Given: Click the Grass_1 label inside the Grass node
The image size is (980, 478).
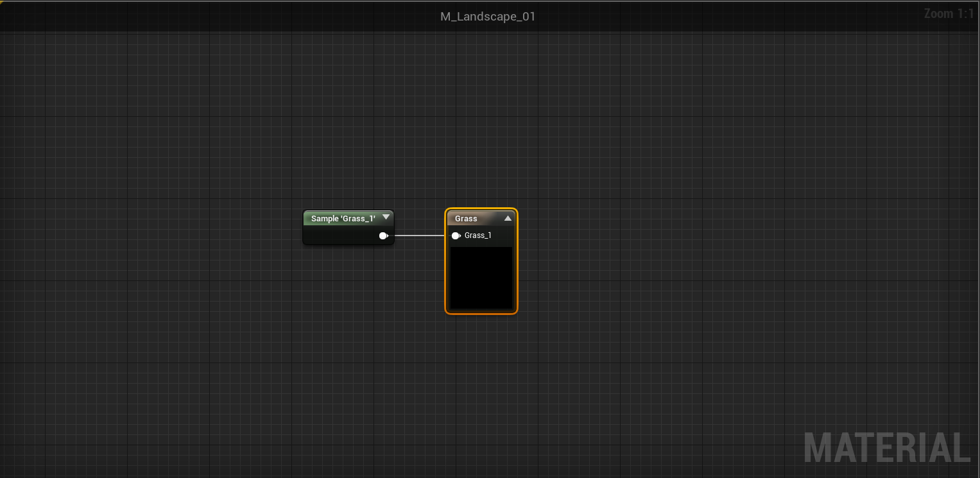Looking at the screenshot, I should tap(477, 235).
